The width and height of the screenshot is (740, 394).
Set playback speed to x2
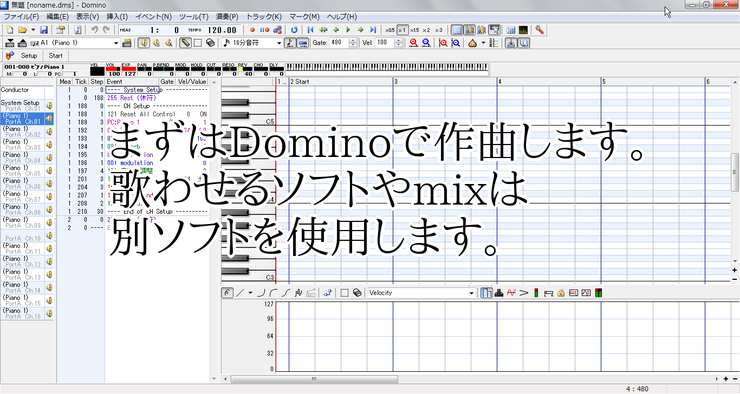click(x=427, y=30)
